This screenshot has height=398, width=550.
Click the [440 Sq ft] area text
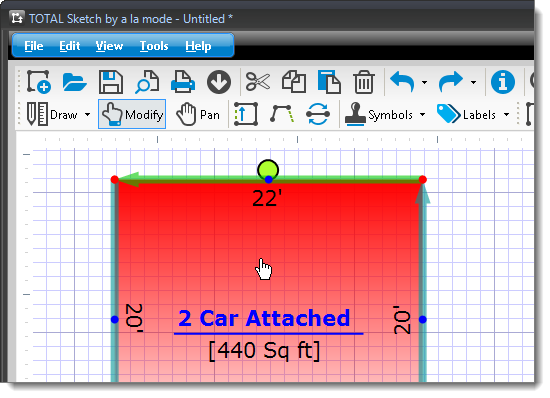pyautogui.click(x=264, y=350)
